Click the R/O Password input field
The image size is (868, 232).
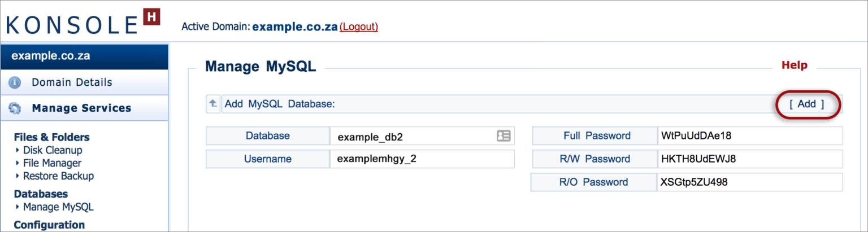point(750,182)
